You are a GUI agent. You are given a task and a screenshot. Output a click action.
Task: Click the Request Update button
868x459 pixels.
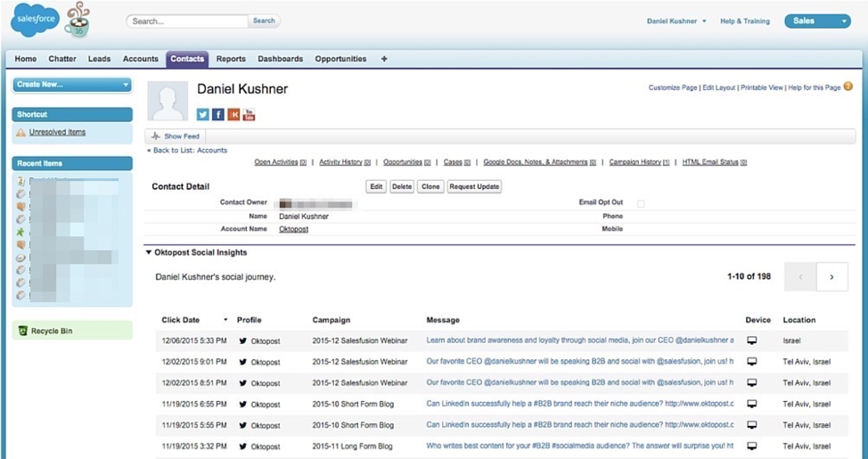tap(474, 186)
